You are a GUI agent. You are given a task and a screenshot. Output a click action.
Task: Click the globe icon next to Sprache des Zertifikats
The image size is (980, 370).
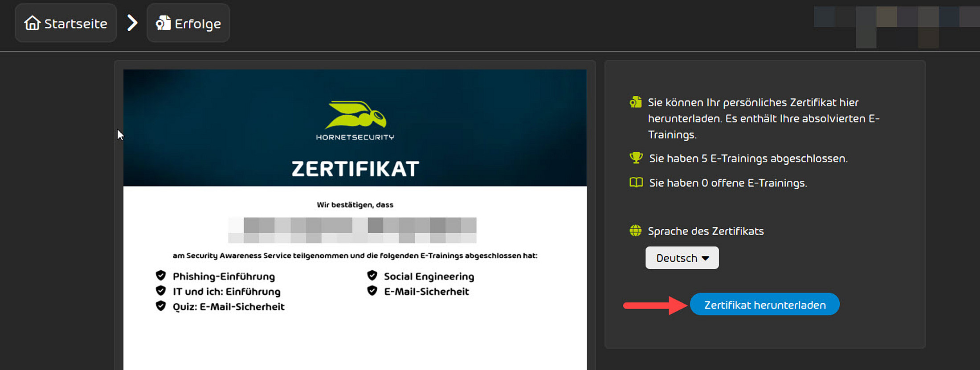(x=635, y=231)
